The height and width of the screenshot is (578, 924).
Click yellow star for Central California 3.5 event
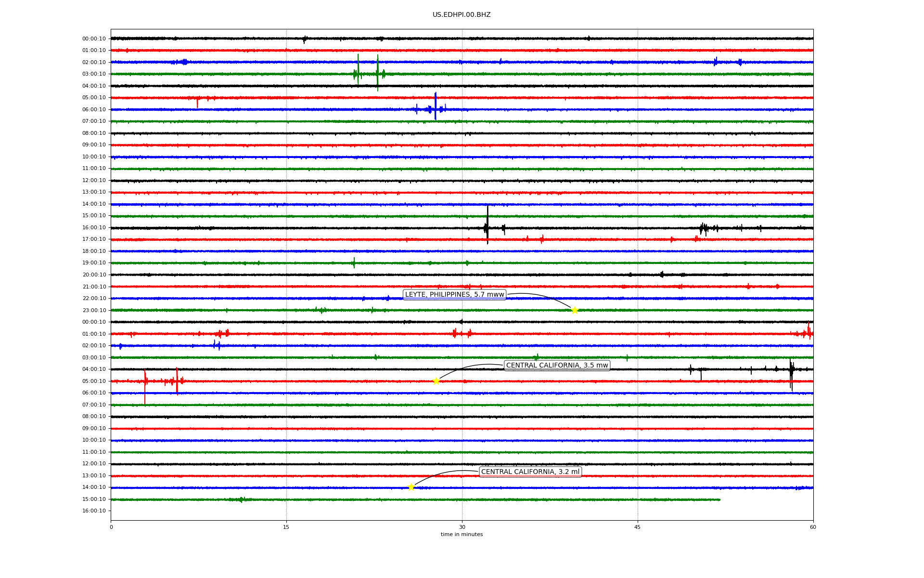click(x=436, y=381)
